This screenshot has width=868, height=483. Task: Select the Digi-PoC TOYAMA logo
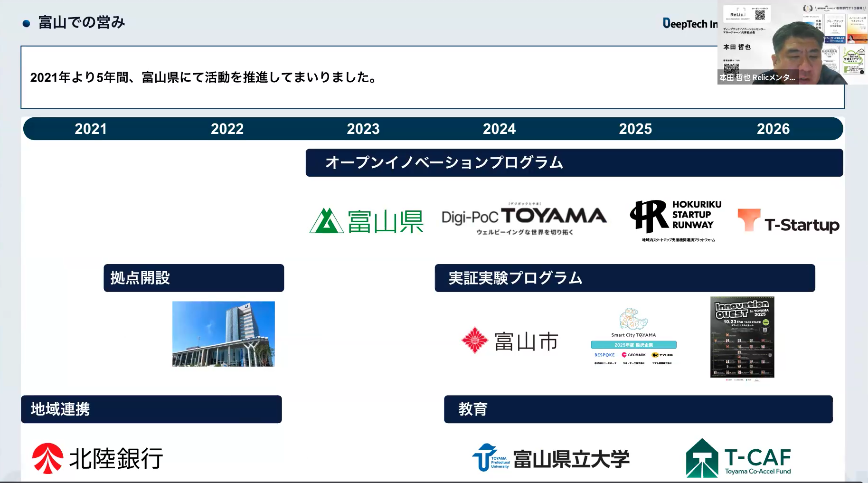click(524, 219)
